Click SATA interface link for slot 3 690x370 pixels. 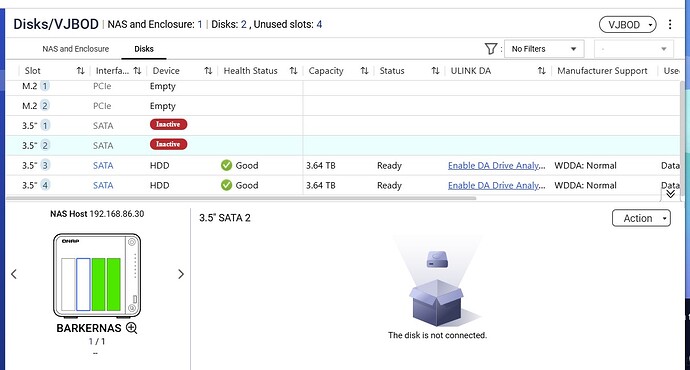coord(103,165)
